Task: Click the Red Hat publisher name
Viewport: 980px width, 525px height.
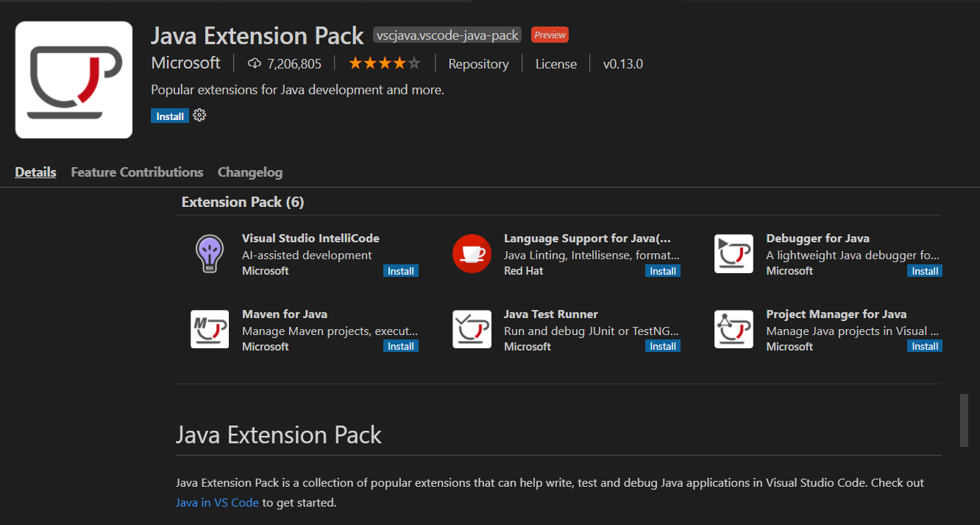Action: tap(524, 271)
